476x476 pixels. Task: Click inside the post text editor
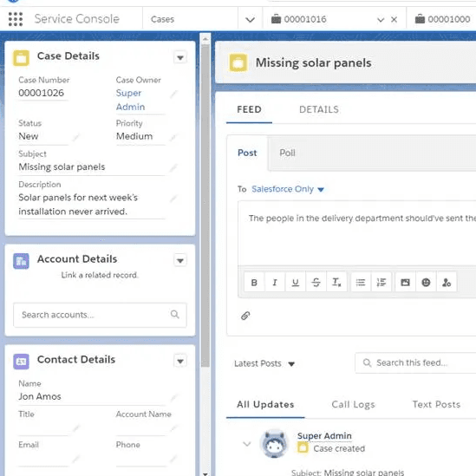point(357,234)
